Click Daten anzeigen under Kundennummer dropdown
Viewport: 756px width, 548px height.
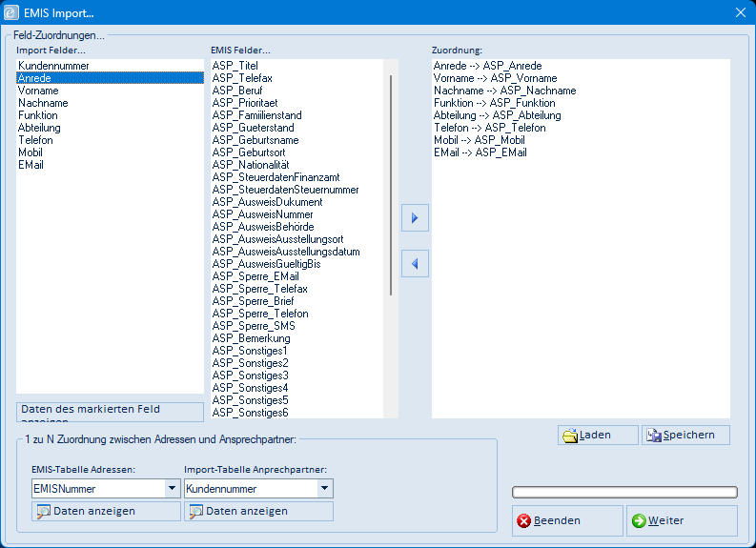tap(258, 511)
